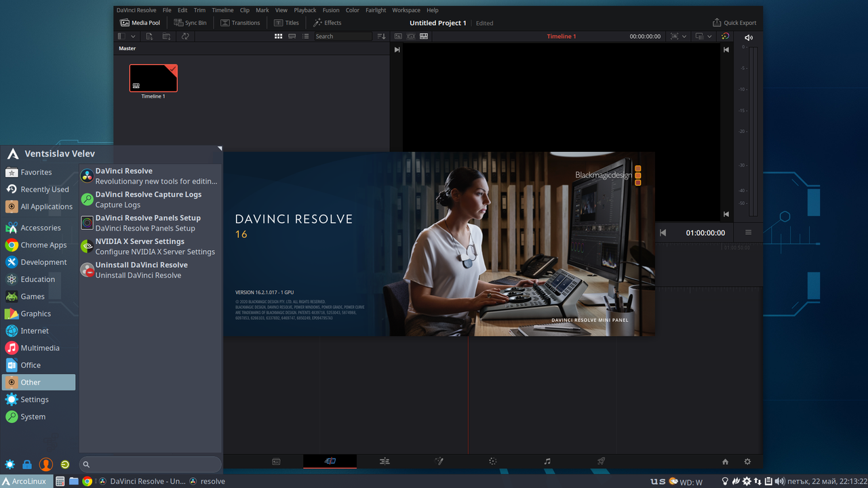Open the Timeline menu
The image size is (868, 488).
(222, 10)
